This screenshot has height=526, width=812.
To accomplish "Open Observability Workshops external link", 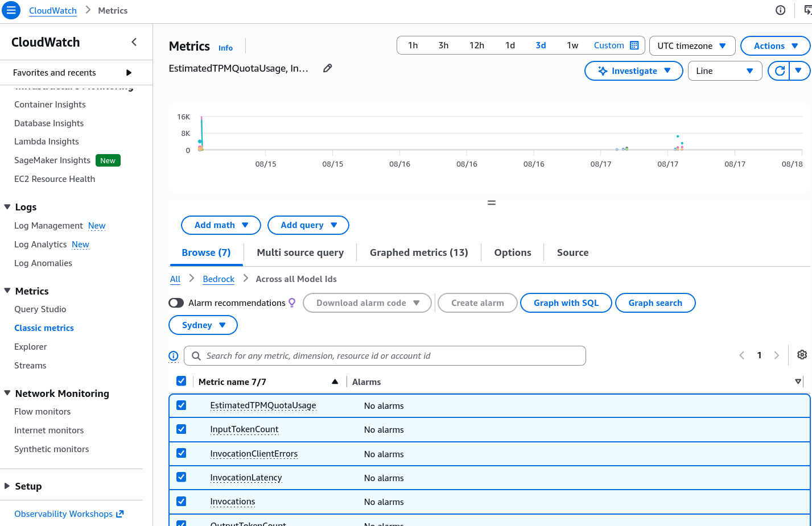I will (x=69, y=514).
